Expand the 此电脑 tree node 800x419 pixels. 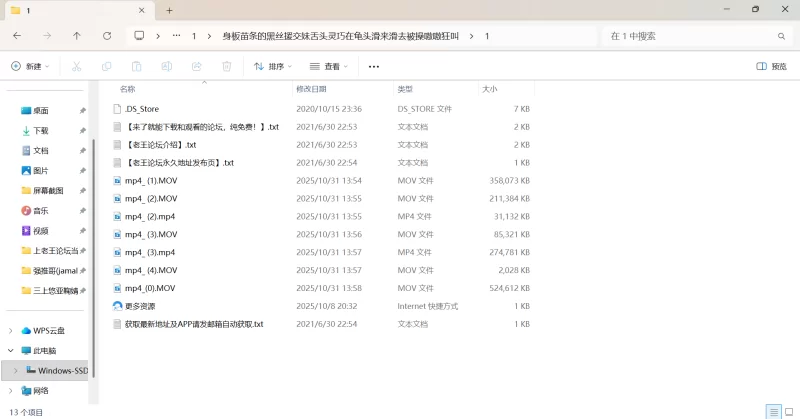(x=11, y=351)
